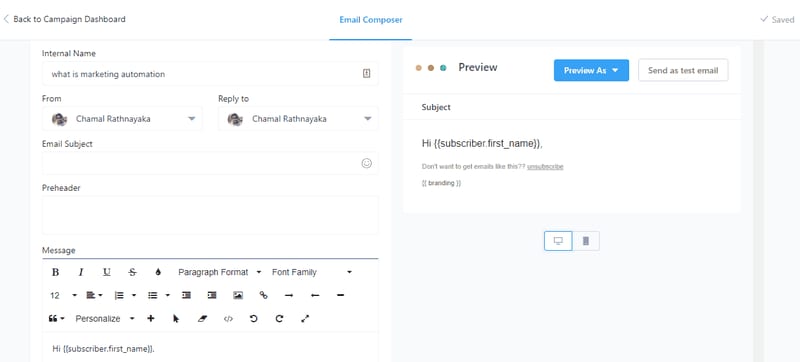Click into the Preheader text area
This screenshot has height=362, width=800.
[210, 215]
